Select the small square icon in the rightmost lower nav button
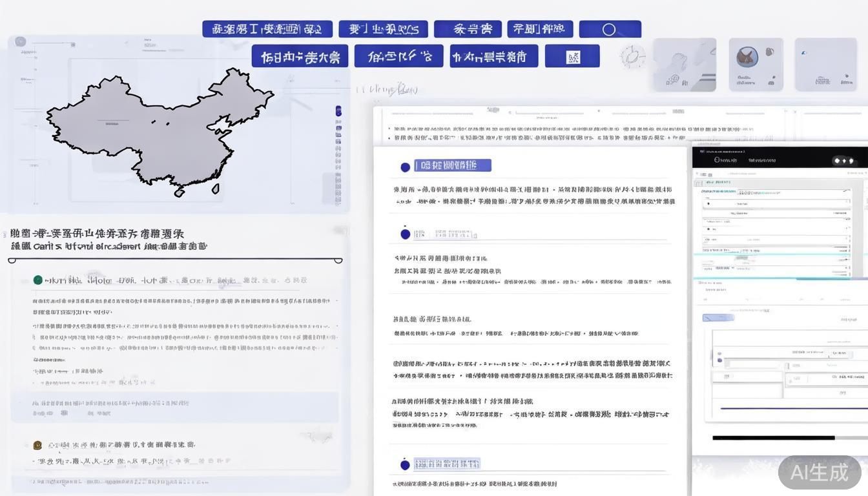 [x=572, y=56]
